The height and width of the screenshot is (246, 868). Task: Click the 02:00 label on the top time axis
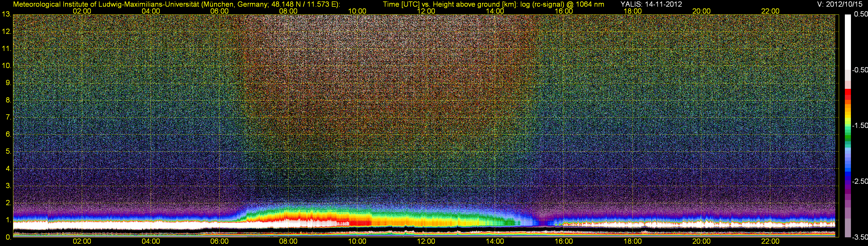82,11
